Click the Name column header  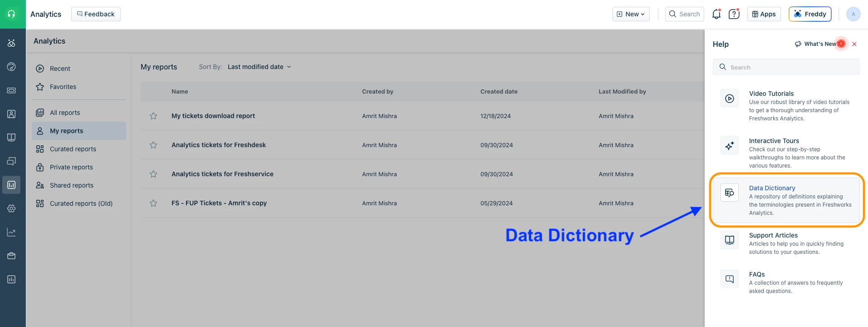[x=180, y=91]
